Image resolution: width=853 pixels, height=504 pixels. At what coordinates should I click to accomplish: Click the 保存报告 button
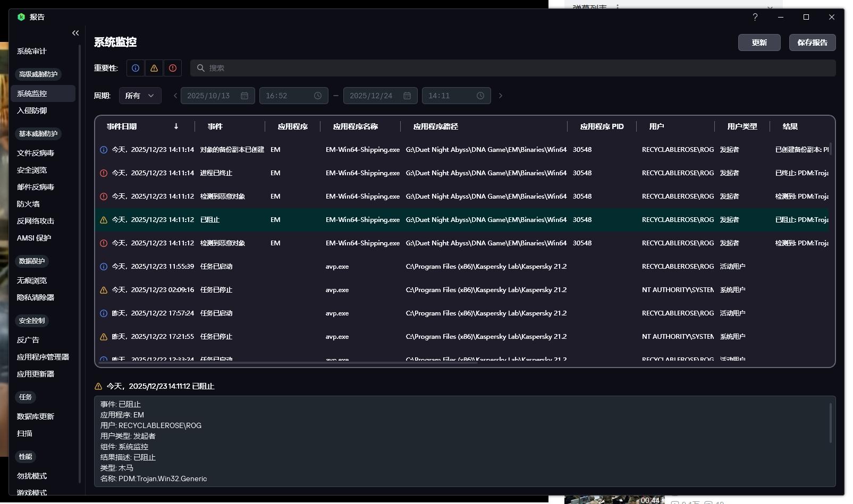(x=812, y=42)
